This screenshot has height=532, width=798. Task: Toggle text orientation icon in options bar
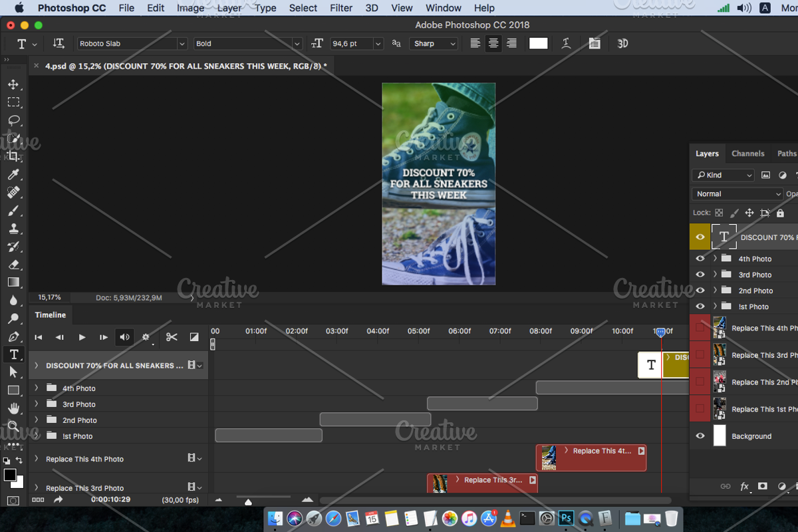[59, 43]
